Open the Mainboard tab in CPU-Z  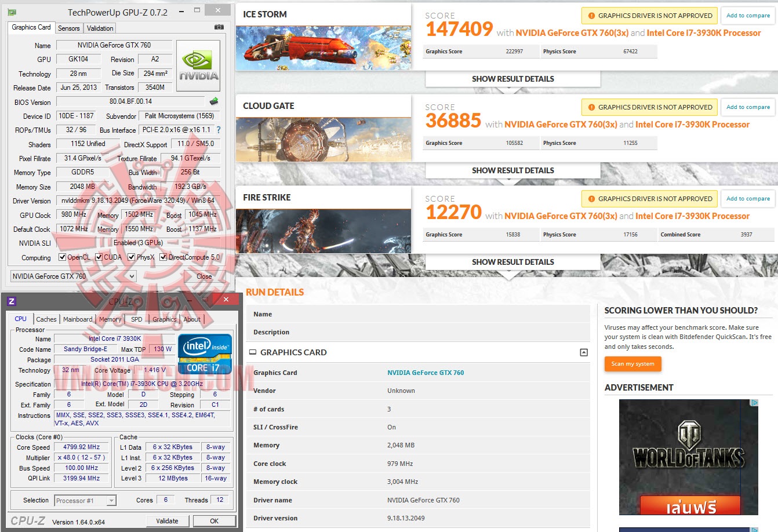pos(78,319)
